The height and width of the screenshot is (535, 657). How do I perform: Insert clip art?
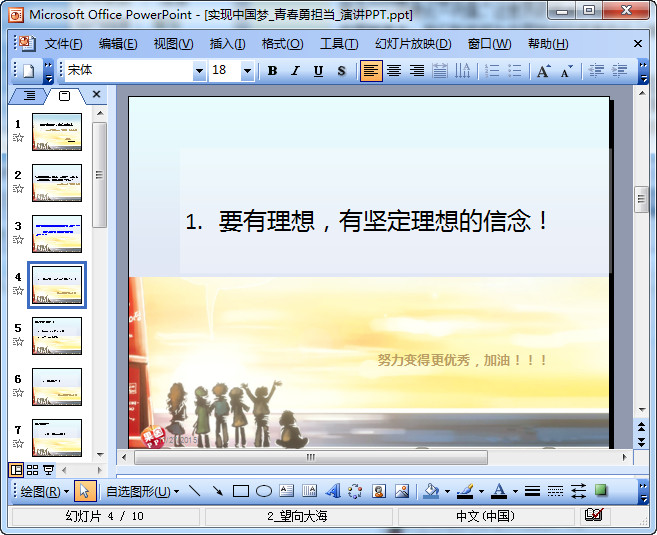[x=379, y=491]
